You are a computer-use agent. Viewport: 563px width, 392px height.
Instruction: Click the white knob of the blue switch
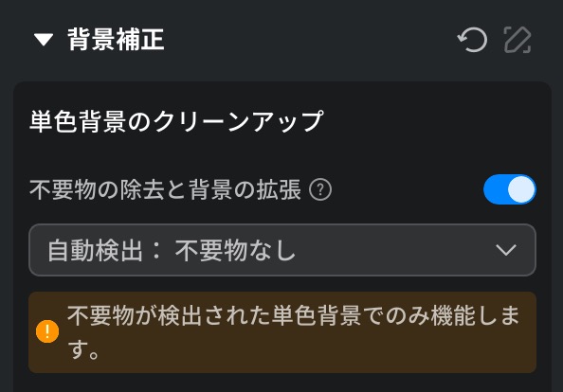click(x=521, y=189)
